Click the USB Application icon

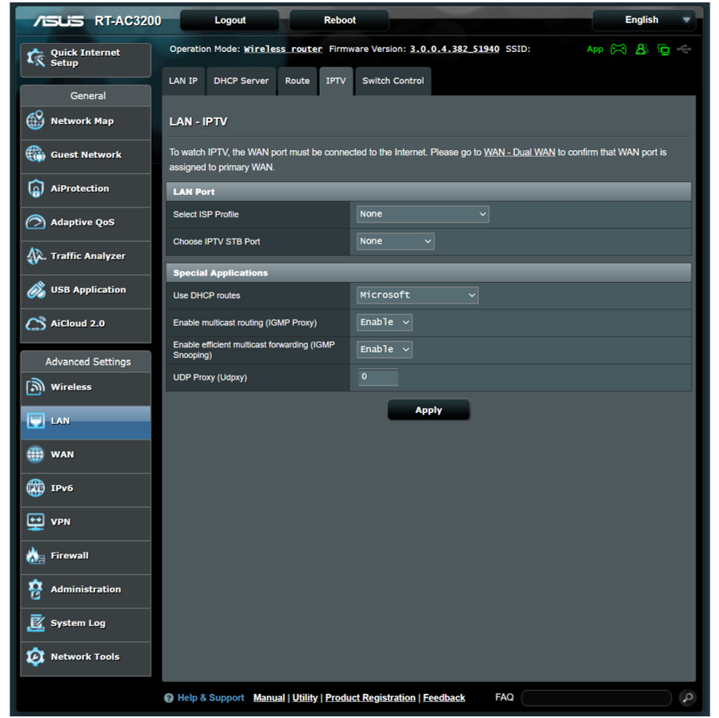tap(35, 290)
